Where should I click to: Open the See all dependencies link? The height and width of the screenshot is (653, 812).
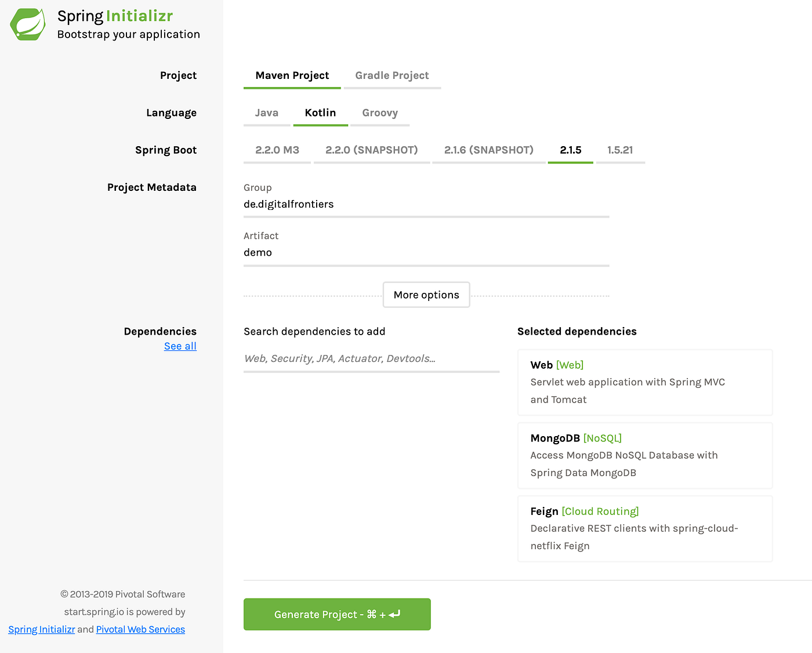point(180,346)
